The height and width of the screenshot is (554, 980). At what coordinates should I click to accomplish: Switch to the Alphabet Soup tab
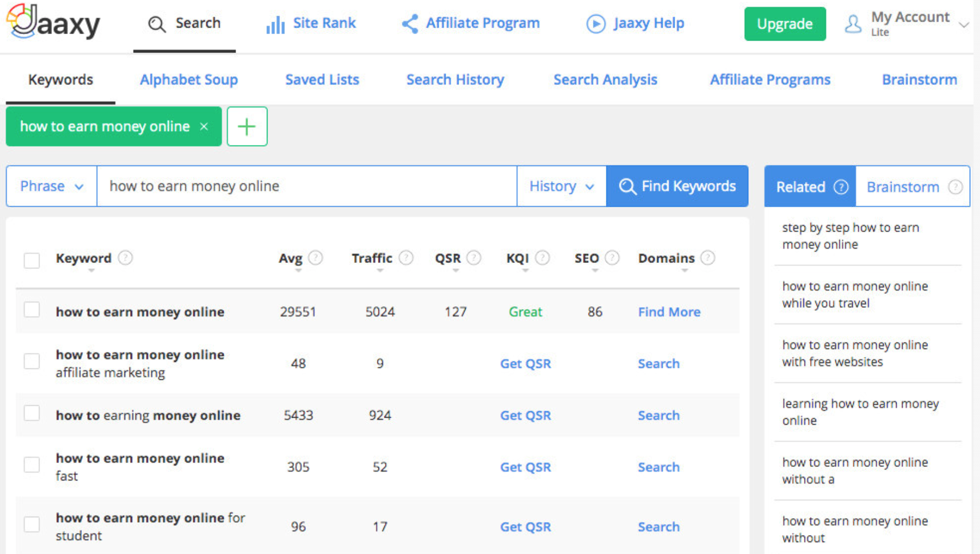(189, 80)
